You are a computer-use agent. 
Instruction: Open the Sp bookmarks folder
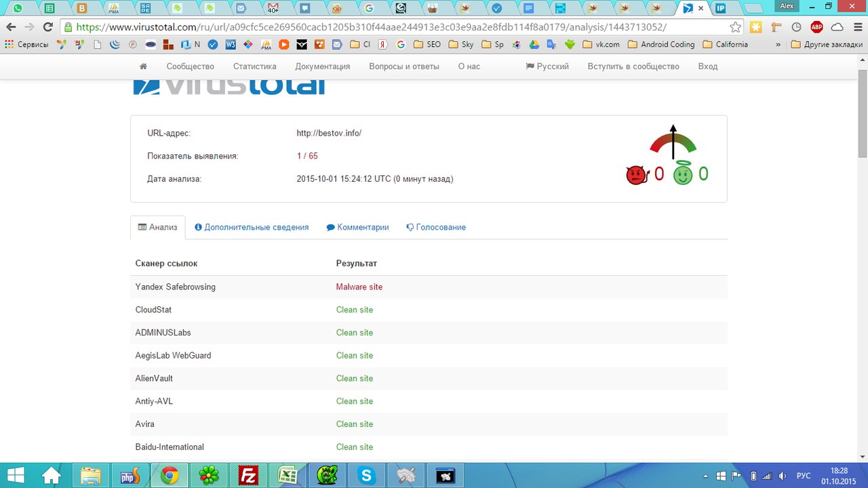[493, 45]
